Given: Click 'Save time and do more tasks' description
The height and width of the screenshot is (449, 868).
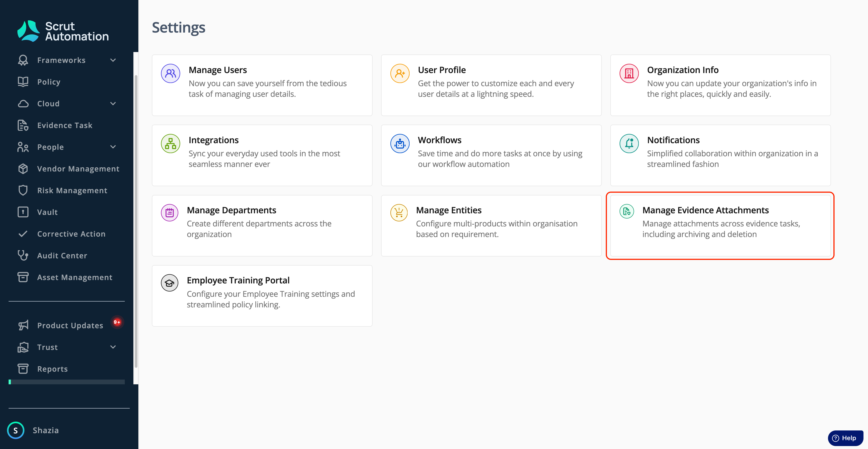Looking at the screenshot, I should tap(500, 159).
